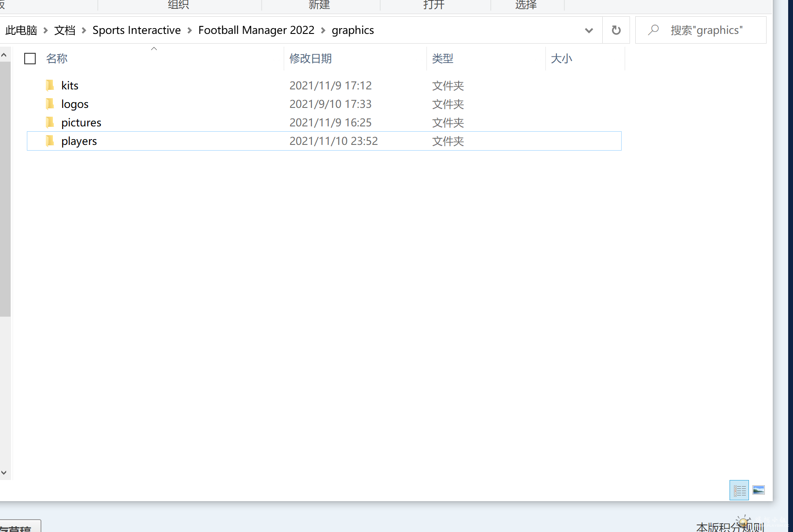The image size is (793, 532).
Task: Sort by 名称 column header
Action: [57, 59]
